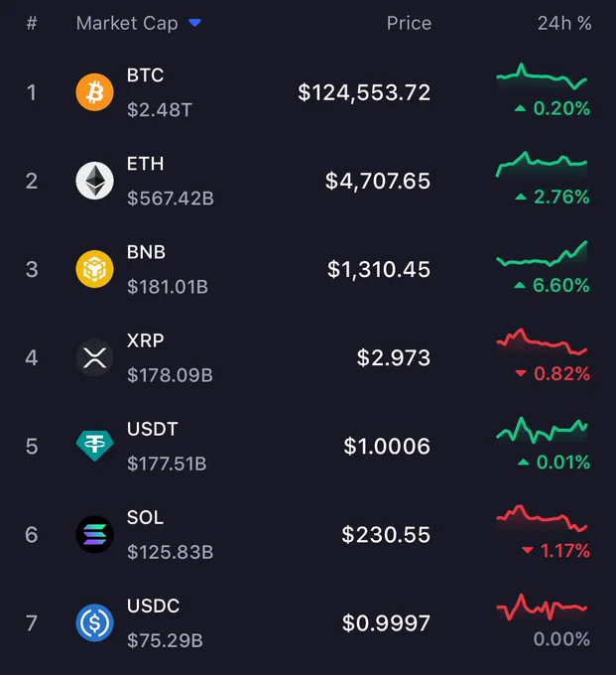Select the yellow BNB coin icon
This screenshot has height=675, width=616.
pos(94,269)
